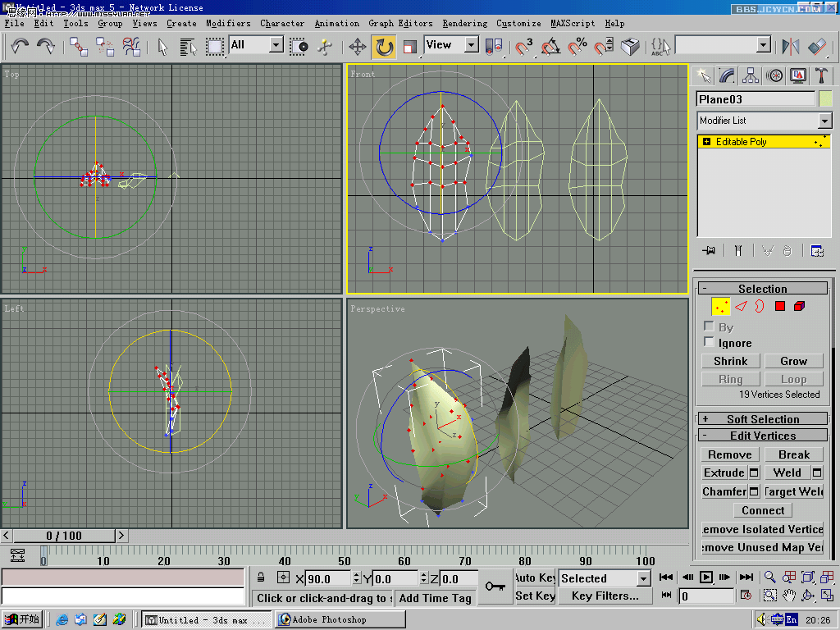Click the Redo arrow icon
Screen dimensions: 840x630
pyautogui.click(x=46, y=46)
